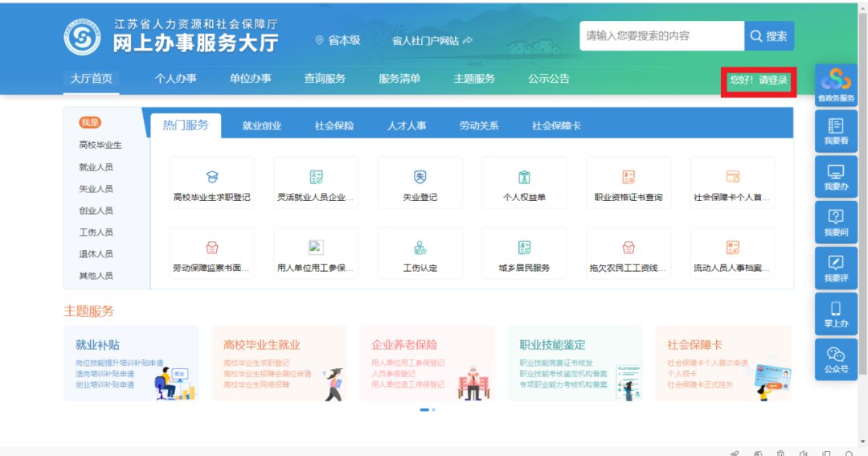Open the 失业登记 service icon
Screen dimensions: 868x456
tap(420, 178)
